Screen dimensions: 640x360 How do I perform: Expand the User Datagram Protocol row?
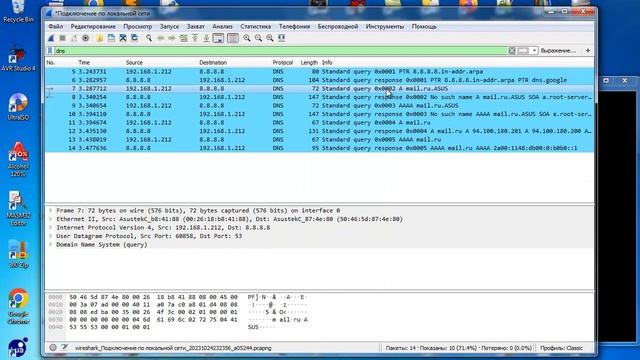click(51, 236)
